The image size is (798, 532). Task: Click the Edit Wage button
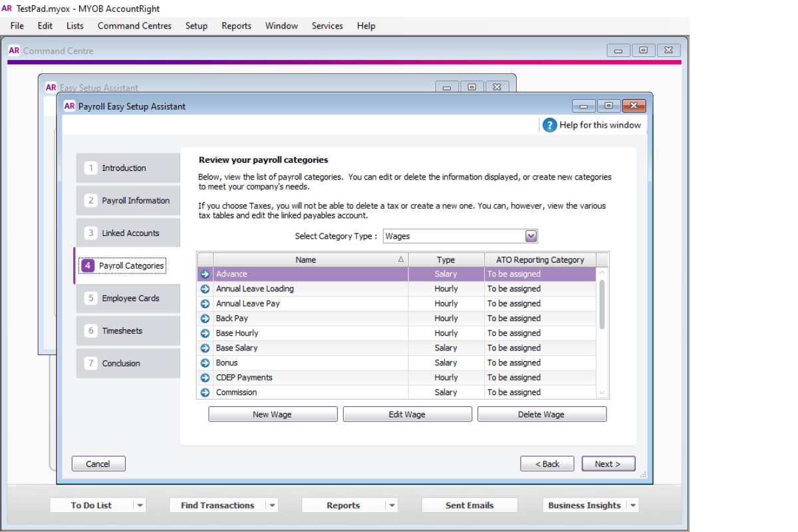coord(407,414)
